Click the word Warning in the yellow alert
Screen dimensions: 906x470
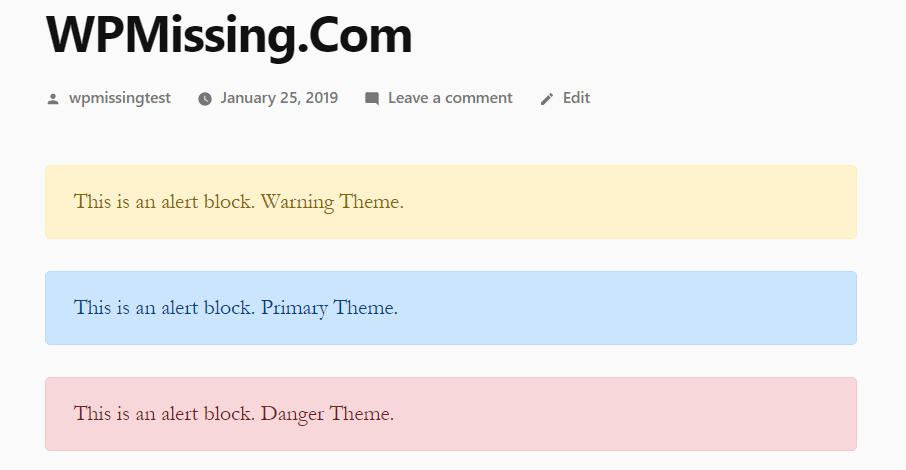coord(297,202)
